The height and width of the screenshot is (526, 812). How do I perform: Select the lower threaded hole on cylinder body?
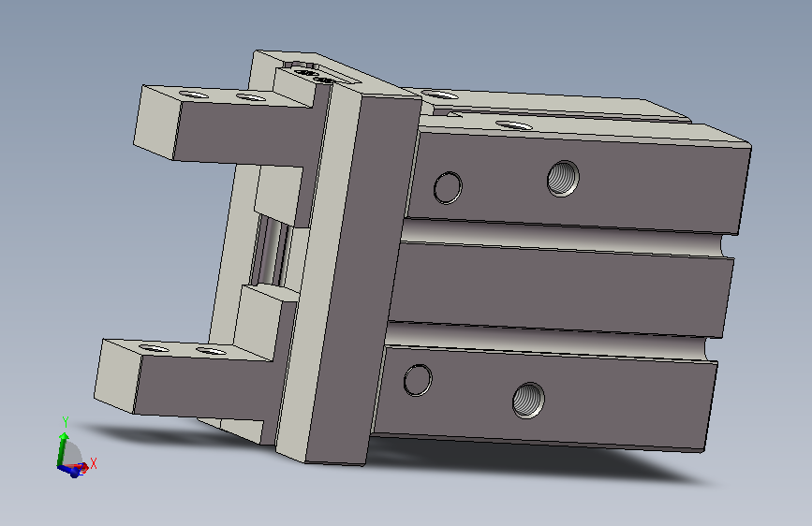[528, 400]
